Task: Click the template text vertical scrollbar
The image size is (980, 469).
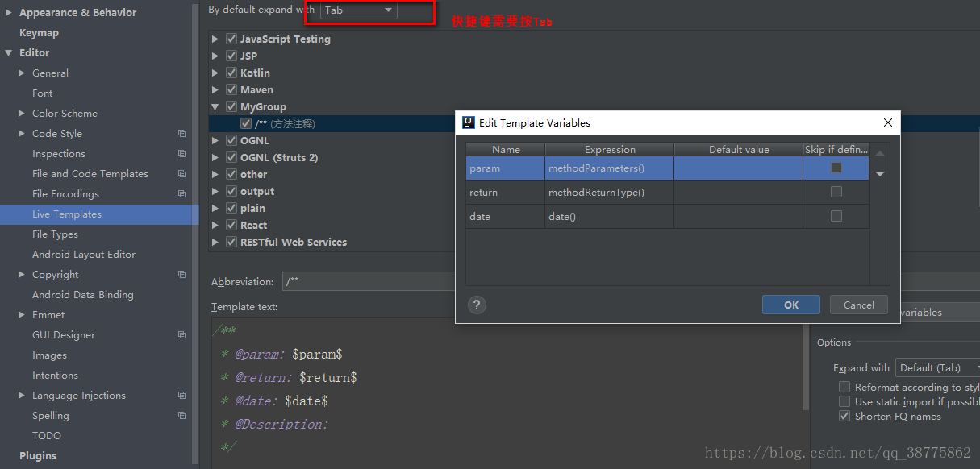Action: point(806,367)
